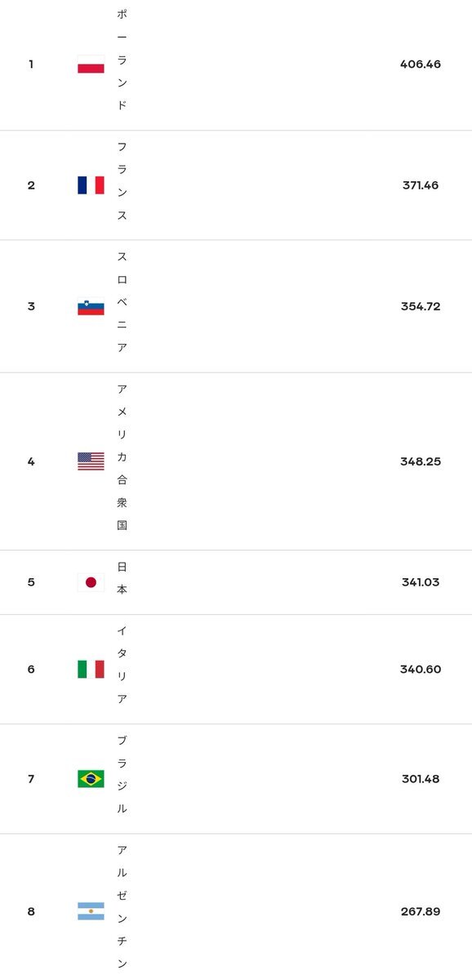Open the アメリカ合衆国 team name
This screenshot has height=980, width=472.
[x=122, y=457]
